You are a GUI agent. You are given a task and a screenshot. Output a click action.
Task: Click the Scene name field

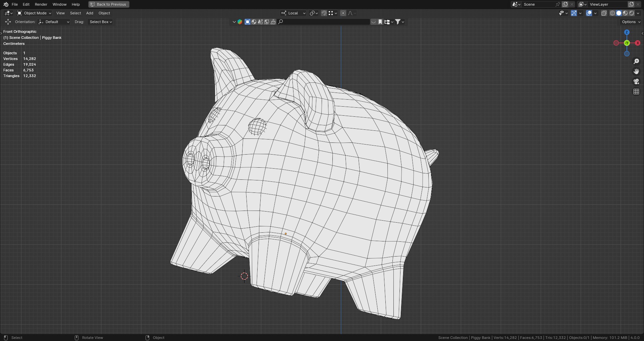(538, 4)
